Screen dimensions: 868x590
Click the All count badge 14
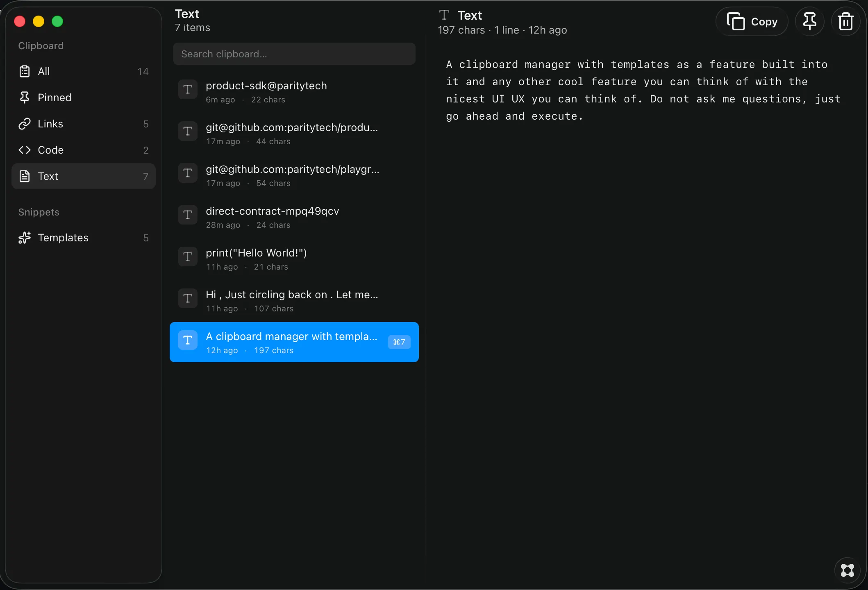tap(143, 72)
